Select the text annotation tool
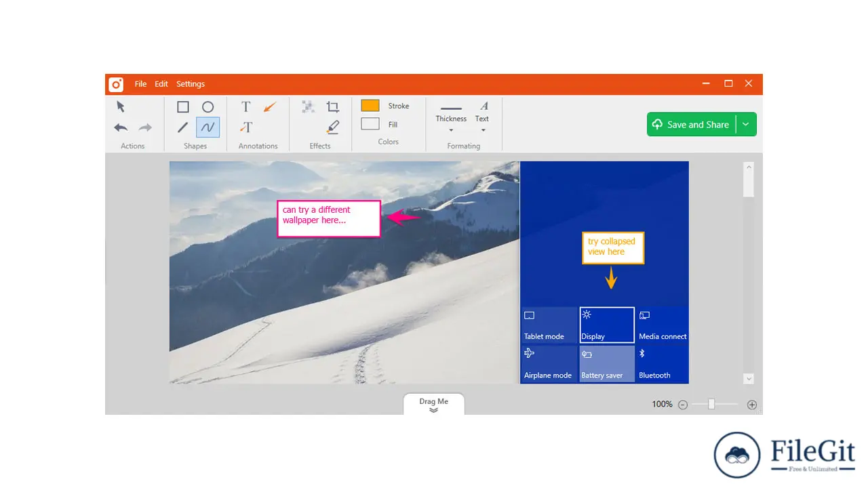868x488 pixels. [x=246, y=107]
